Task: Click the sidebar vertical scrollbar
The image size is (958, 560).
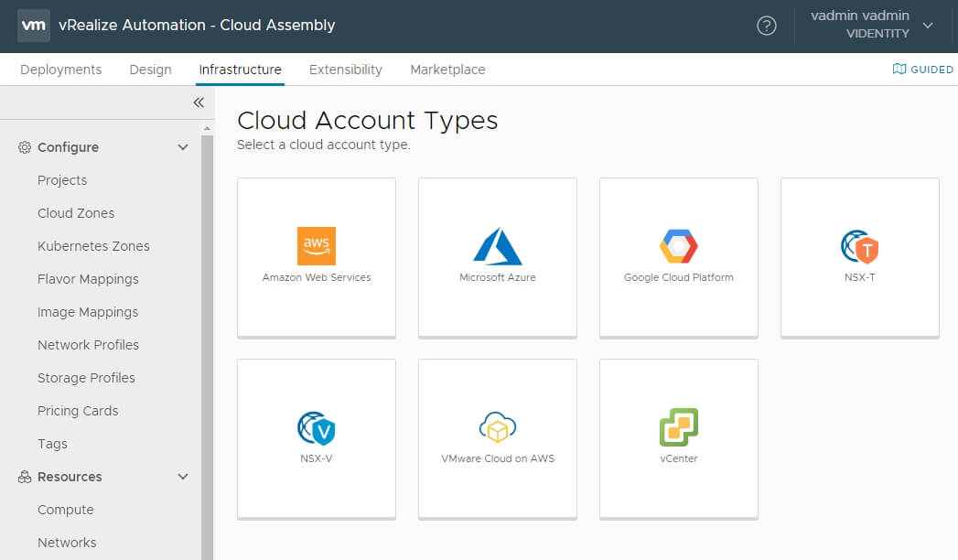Action: click(208, 348)
